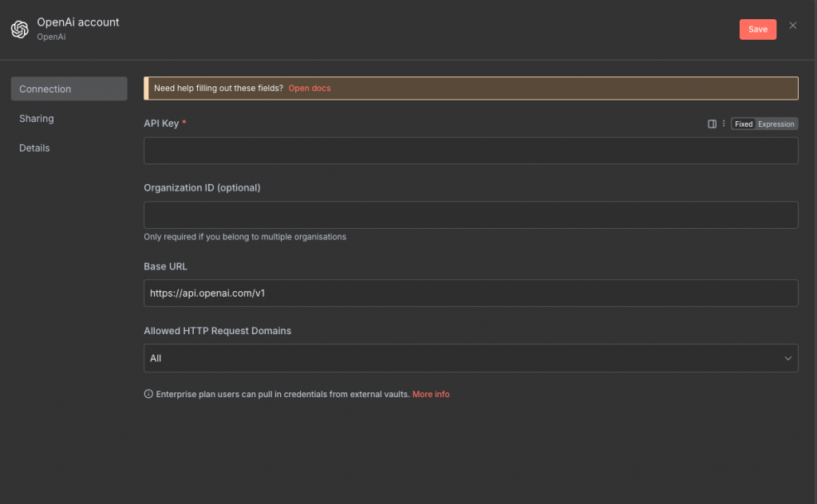Switch API Key mode to Fixed
Image resolution: width=817 pixels, height=504 pixels.
(744, 124)
